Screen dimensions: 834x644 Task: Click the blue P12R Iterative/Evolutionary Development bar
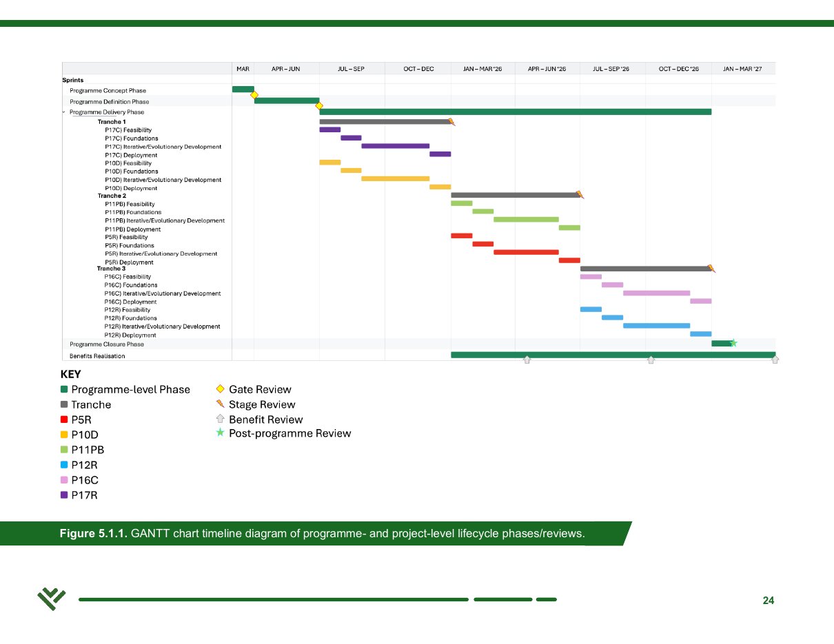point(657,326)
